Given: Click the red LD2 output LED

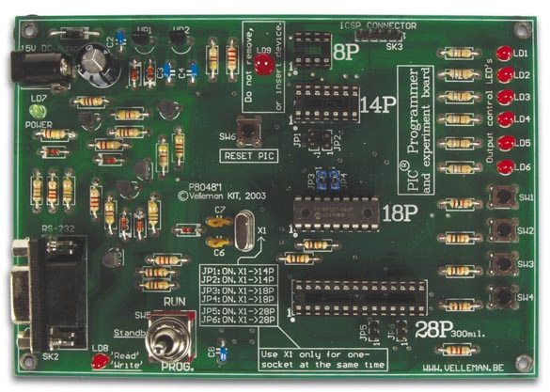Looking at the screenshot, I should (505, 75).
